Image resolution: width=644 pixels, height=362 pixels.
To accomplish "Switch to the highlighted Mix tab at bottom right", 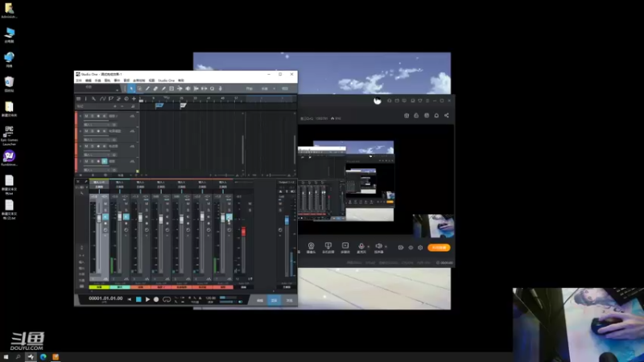I will pos(275,300).
